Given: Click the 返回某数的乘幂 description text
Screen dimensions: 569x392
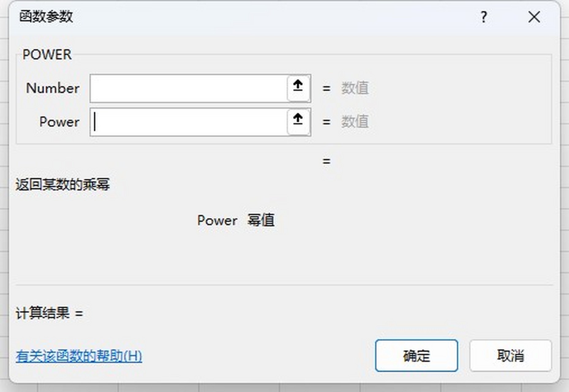Looking at the screenshot, I should (x=62, y=185).
